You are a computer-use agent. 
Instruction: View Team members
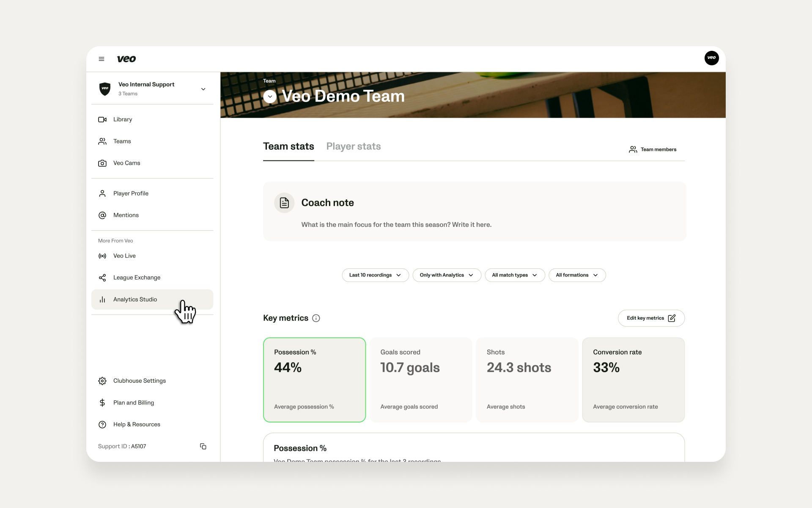(653, 149)
